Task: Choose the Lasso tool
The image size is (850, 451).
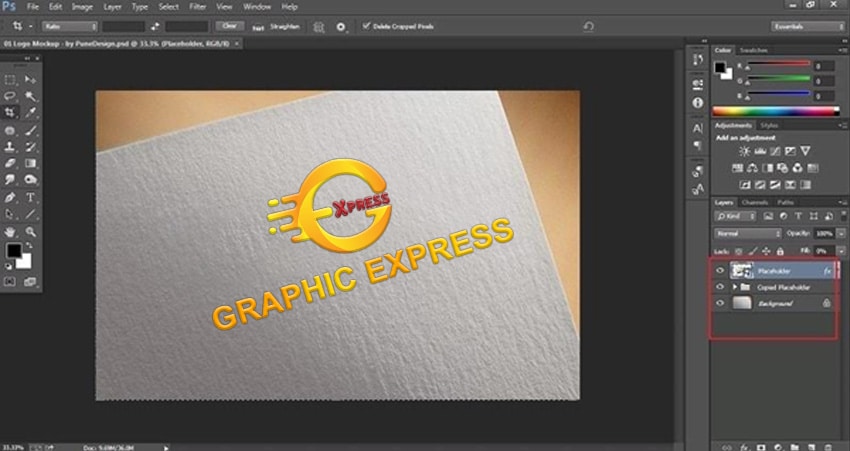Action: coord(10,95)
